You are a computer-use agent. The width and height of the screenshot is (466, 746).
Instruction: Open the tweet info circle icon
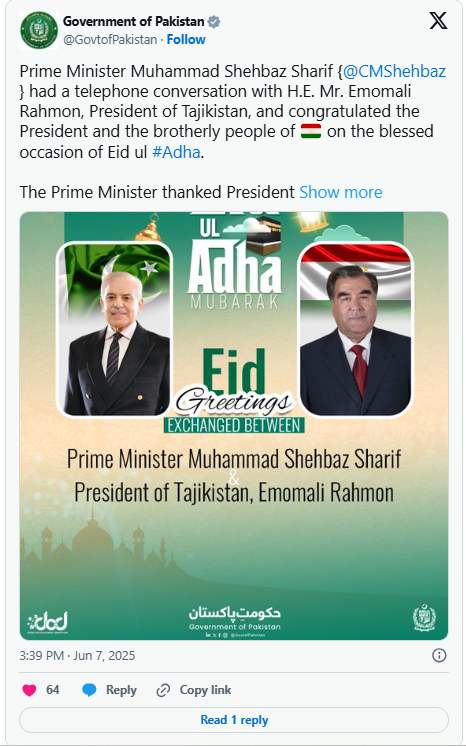(x=439, y=656)
